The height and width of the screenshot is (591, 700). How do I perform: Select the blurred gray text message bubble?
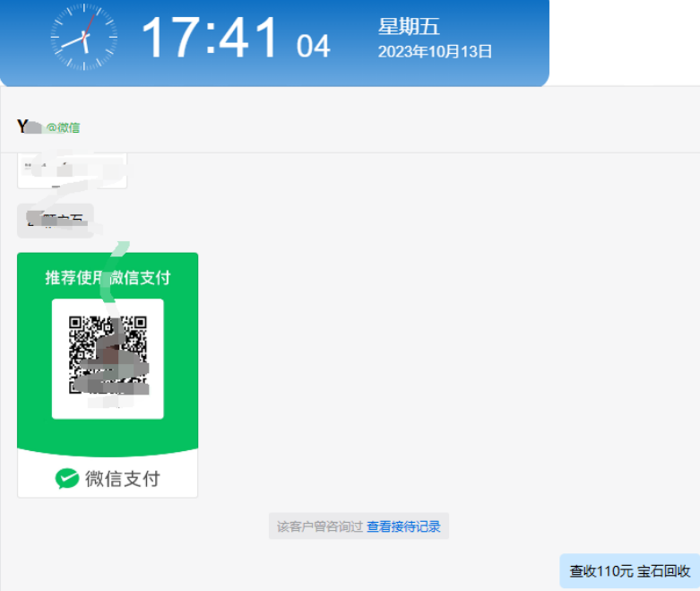click(x=56, y=221)
